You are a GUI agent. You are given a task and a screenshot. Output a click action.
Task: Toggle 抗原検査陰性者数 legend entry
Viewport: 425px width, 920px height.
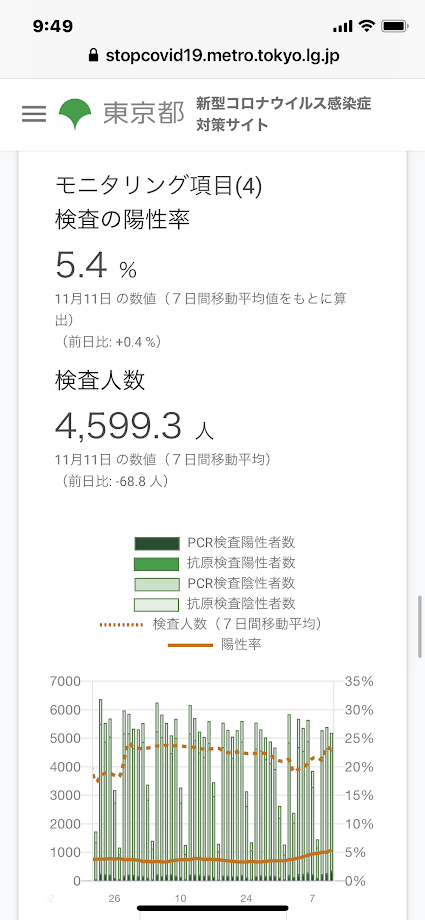[x=215, y=604]
